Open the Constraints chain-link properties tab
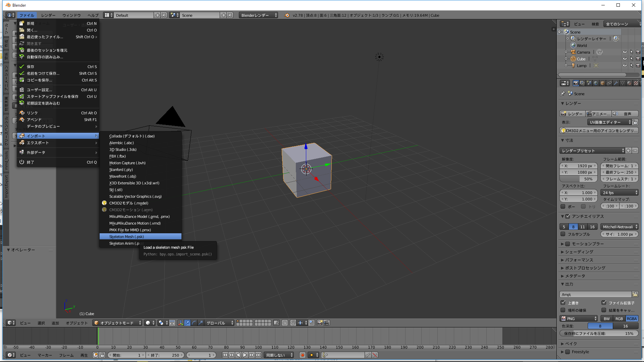The height and width of the screenshot is (362, 644). click(609, 83)
